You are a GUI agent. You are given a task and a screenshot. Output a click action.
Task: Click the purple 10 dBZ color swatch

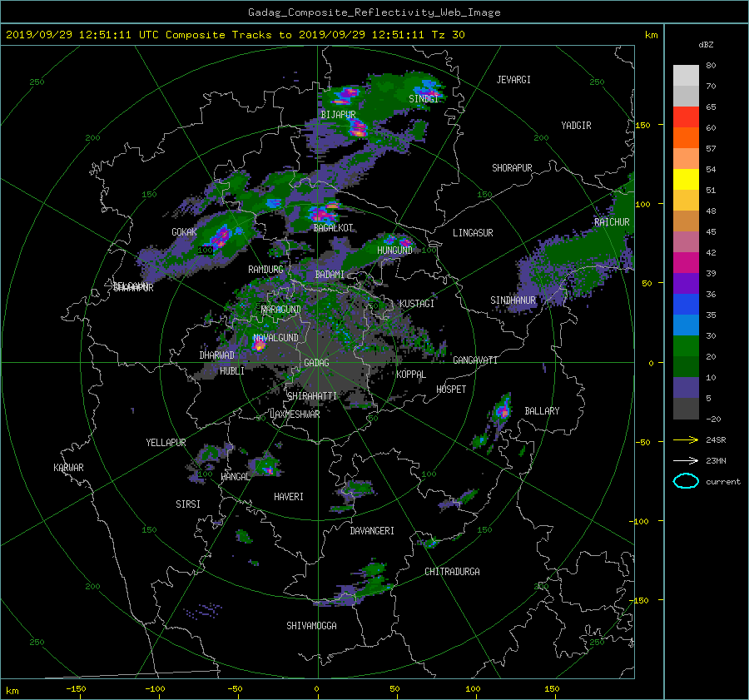pyautogui.click(x=686, y=388)
